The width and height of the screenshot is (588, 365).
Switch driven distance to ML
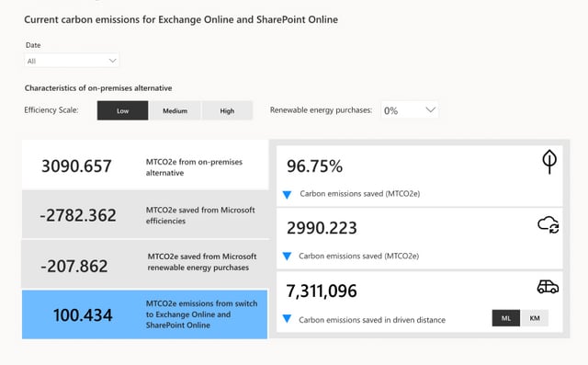pos(506,318)
